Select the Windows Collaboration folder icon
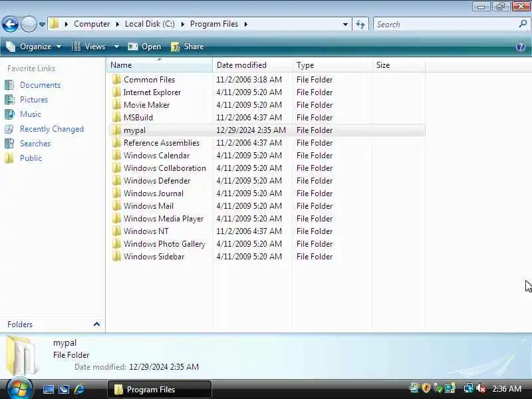The image size is (532, 399). tap(116, 168)
